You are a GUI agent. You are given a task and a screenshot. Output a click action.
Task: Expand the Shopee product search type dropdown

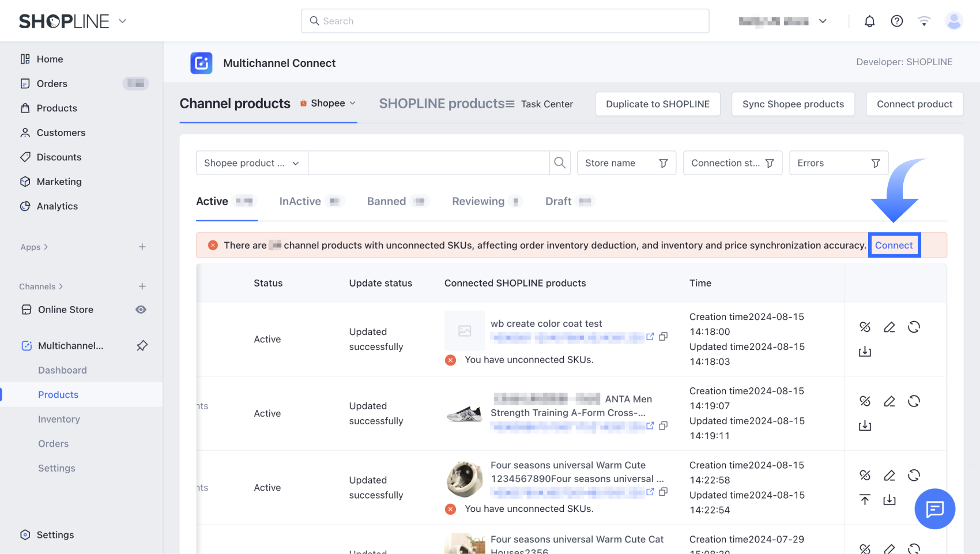click(x=252, y=163)
